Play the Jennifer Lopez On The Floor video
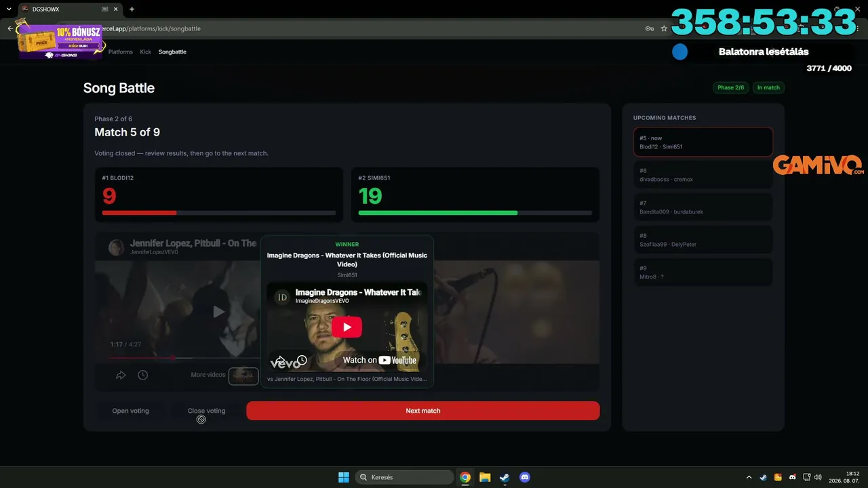The width and height of the screenshot is (868, 488). pos(218,312)
